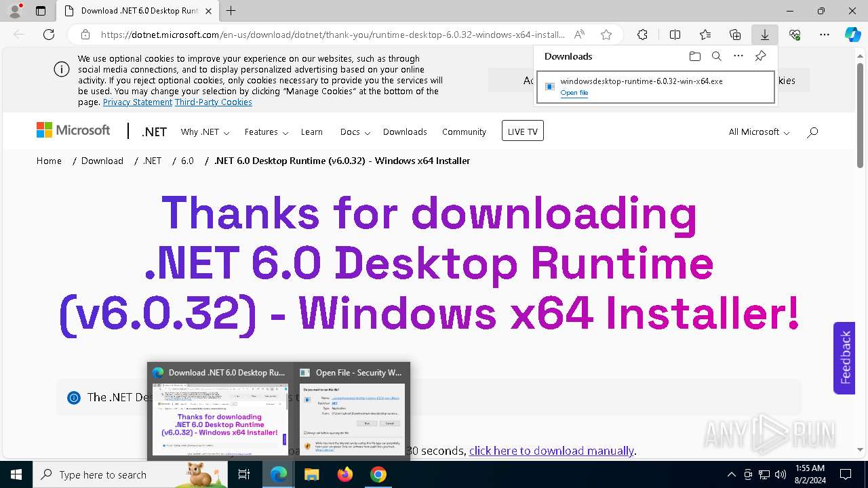868x488 pixels.
Task: Launch Chrome from taskbar
Action: pyautogui.click(x=378, y=474)
